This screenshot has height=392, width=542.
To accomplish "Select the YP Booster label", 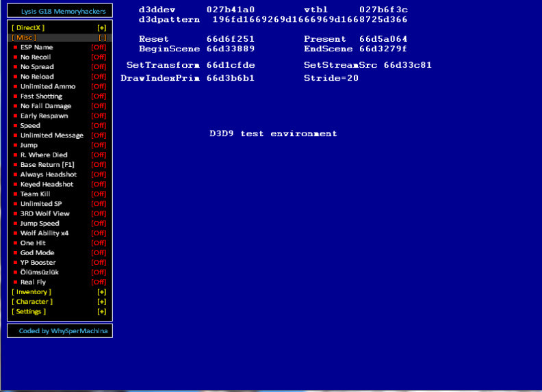I will click(x=38, y=263).
